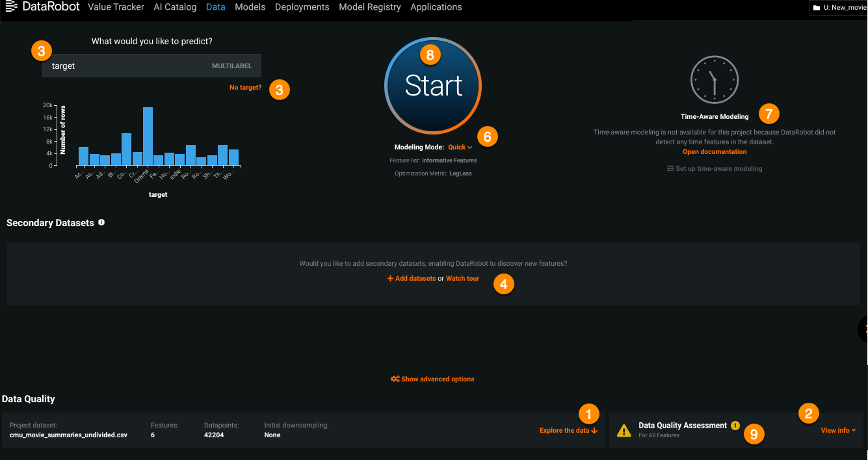This screenshot has height=460, width=868.
Task: Open the time-aware documentation link
Action: coord(714,151)
